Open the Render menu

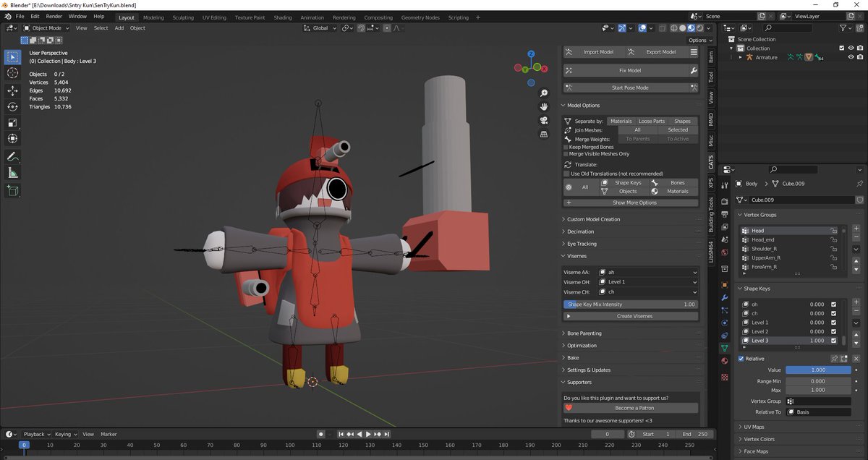(x=54, y=16)
